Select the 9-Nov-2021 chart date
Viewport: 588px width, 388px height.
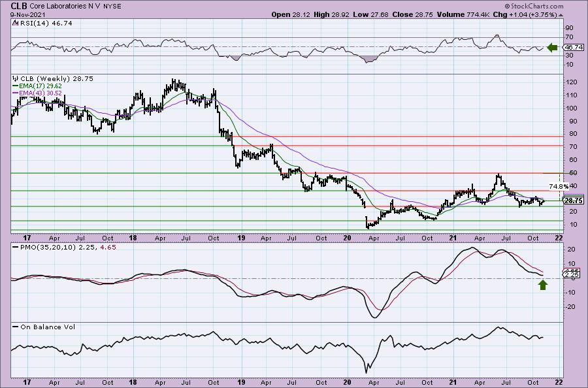(x=27, y=14)
